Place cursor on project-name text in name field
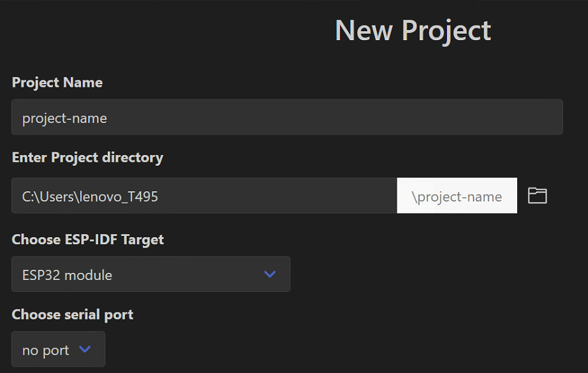Image resolution: width=588 pixels, height=373 pixels. tap(64, 119)
